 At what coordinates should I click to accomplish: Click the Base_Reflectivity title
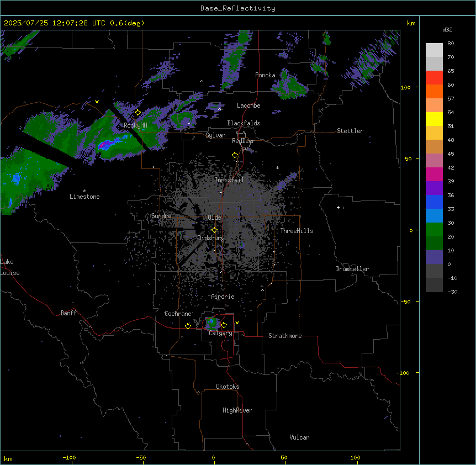238,8
